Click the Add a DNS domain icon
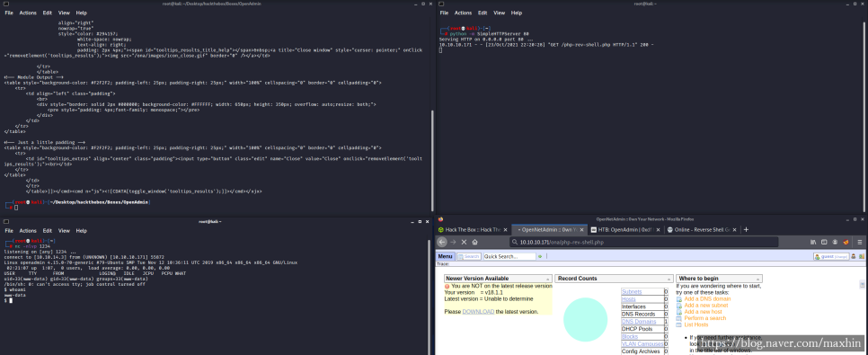The image size is (868, 355). (679, 299)
